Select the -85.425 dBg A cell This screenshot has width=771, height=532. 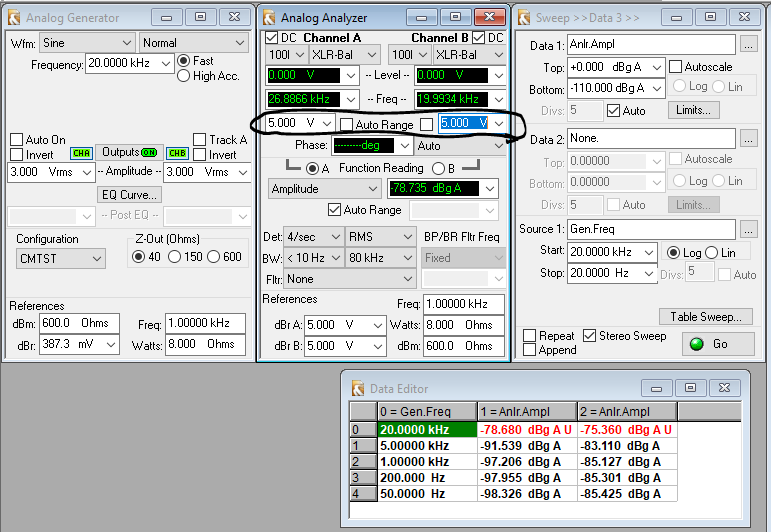coord(627,494)
